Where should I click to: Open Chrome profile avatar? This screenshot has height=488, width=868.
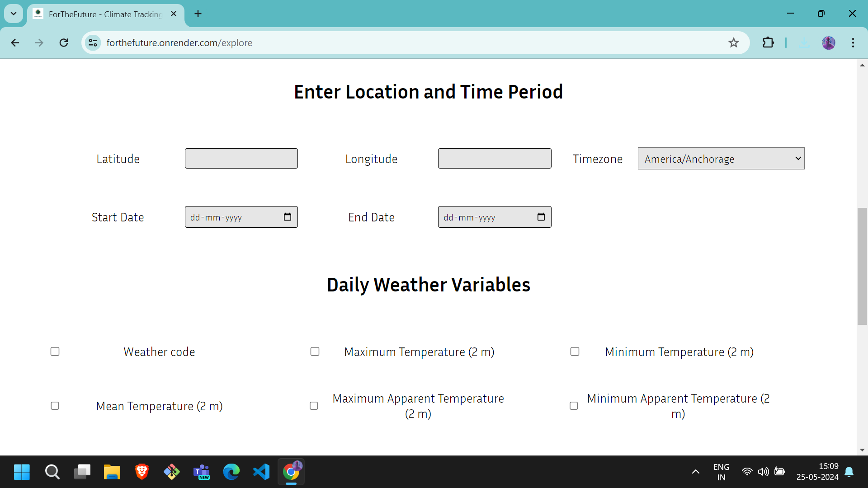[828, 43]
